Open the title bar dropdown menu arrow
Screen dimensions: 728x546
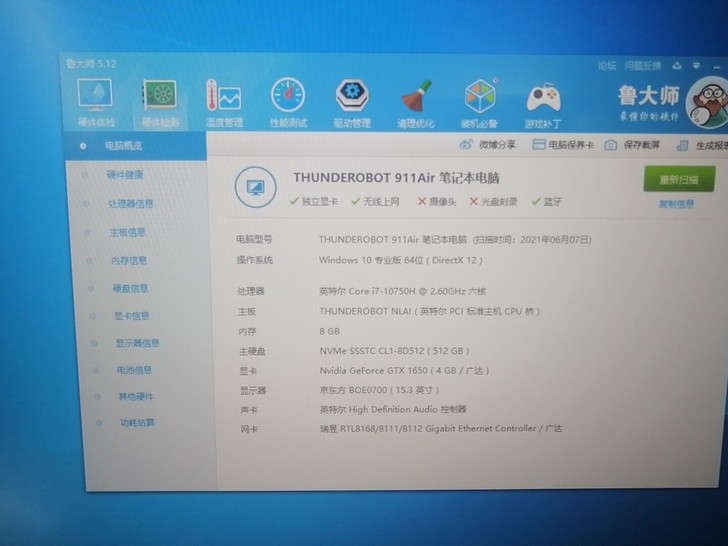(x=696, y=66)
